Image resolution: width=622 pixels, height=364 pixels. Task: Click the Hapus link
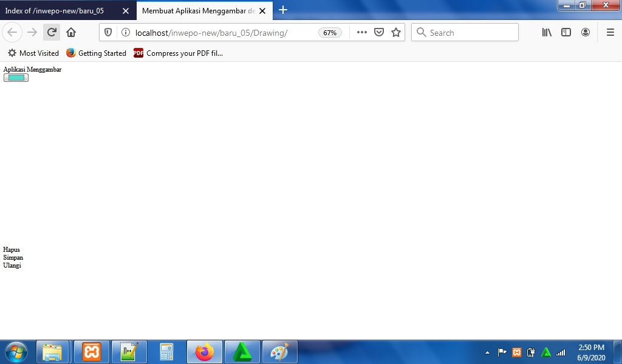pos(12,249)
